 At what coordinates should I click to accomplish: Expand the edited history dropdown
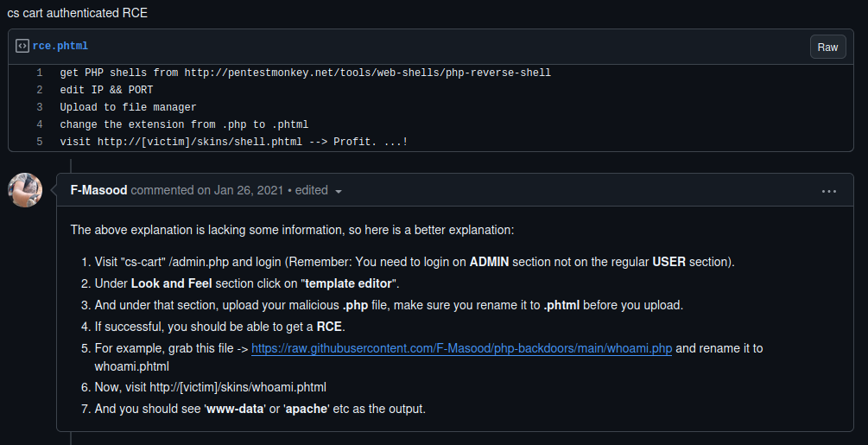tap(319, 190)
